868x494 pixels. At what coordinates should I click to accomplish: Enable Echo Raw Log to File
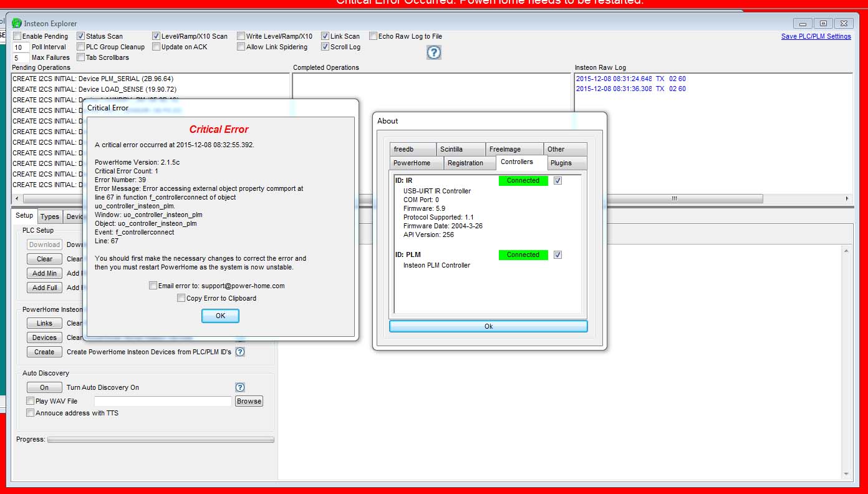[x=373, y=36]
